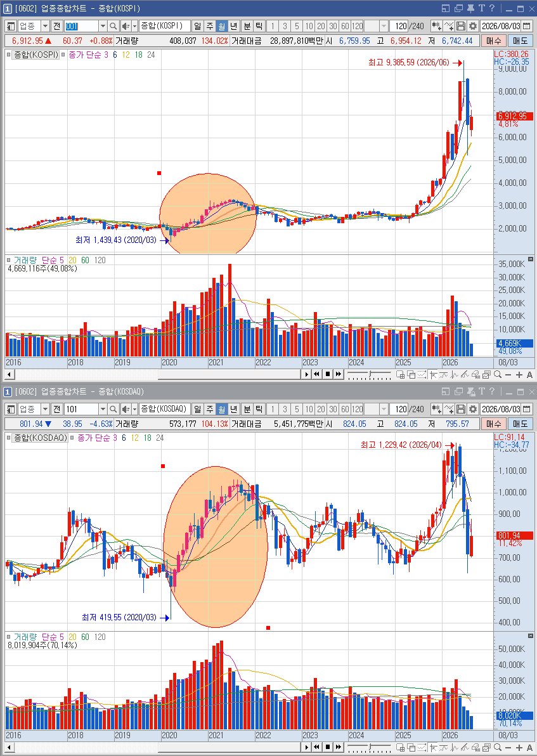This screenshot has width=537, height=756.
Task: Click the plus zoom icon below KOSDAQ chart
Action: coord(519,747)
